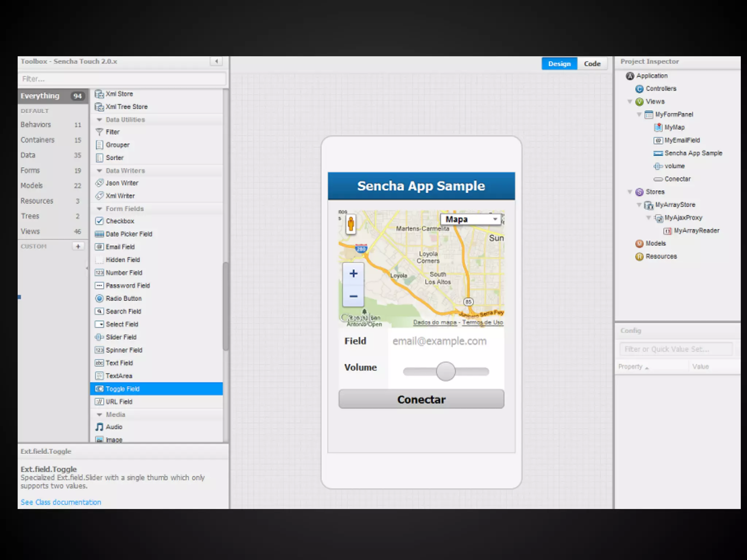Select the Toggle Field toolbox item
This screenshot has height=560, width=747.
pos(123,389)
